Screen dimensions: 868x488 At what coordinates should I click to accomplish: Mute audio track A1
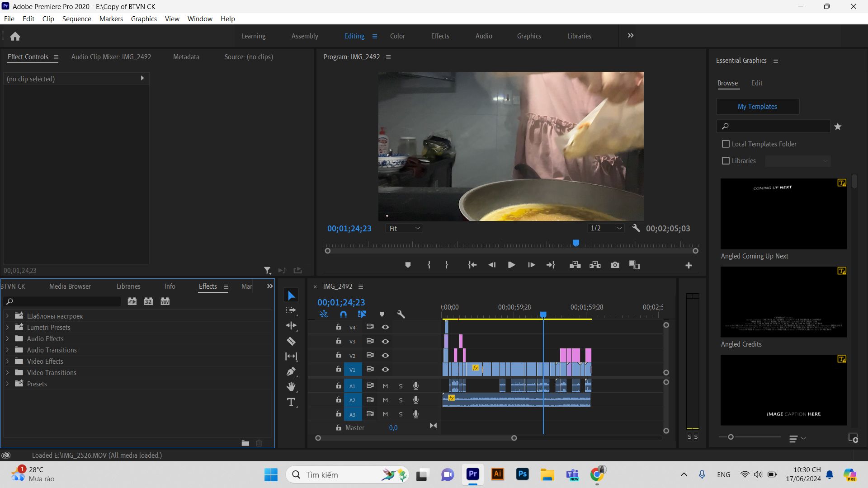[385, 386]
